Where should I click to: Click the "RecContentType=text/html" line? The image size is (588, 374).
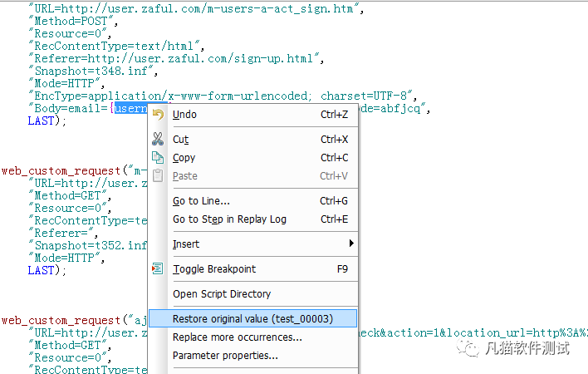116,47
